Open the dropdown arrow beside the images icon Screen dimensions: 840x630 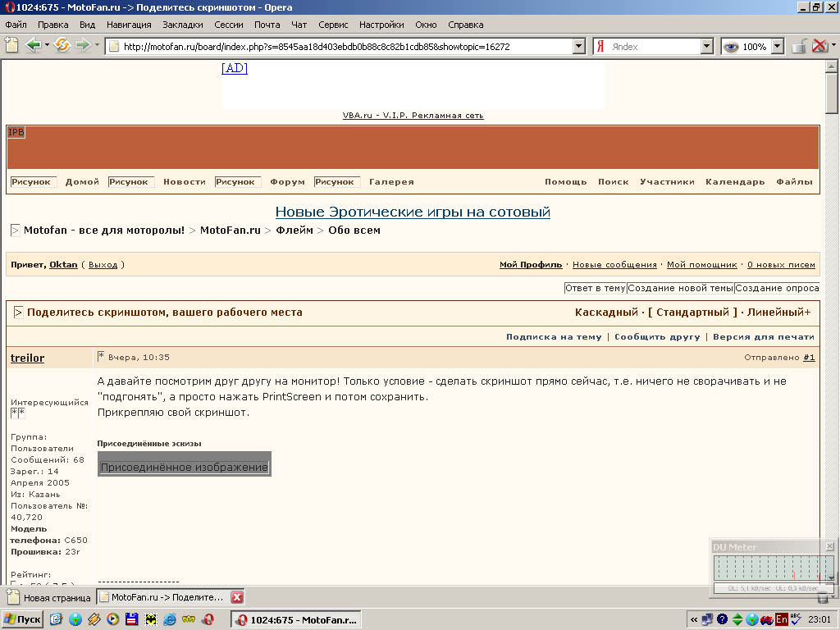[x=833, y=46]
